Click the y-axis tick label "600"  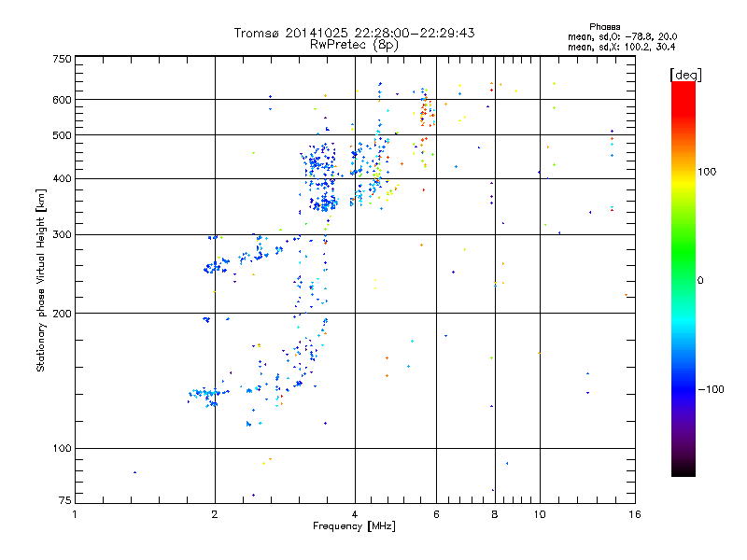coord(62,100)
